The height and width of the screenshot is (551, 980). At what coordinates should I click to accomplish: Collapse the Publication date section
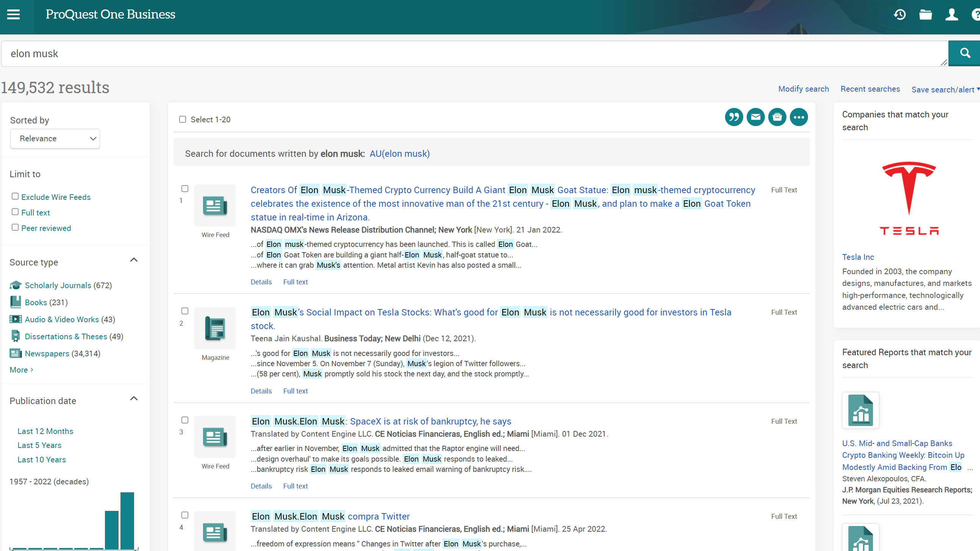(134, 398)
